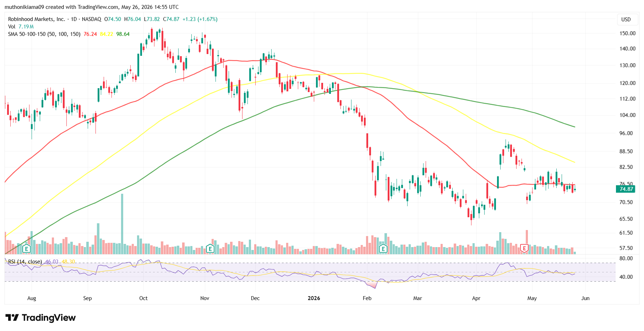
Task: Click the Dec label on time axis
Action: (255, 298)
